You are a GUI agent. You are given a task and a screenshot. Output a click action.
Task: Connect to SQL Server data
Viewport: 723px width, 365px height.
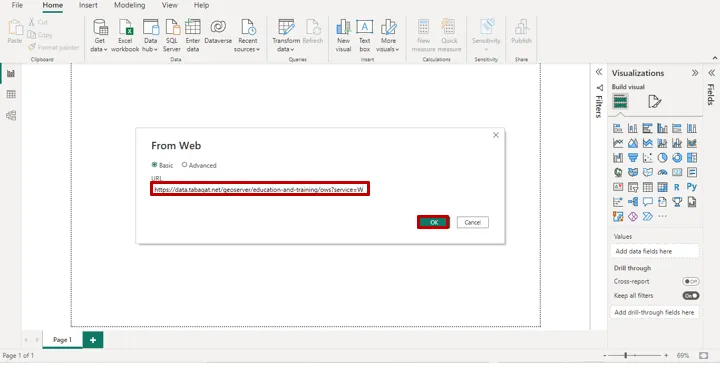[x=172, y=35]
